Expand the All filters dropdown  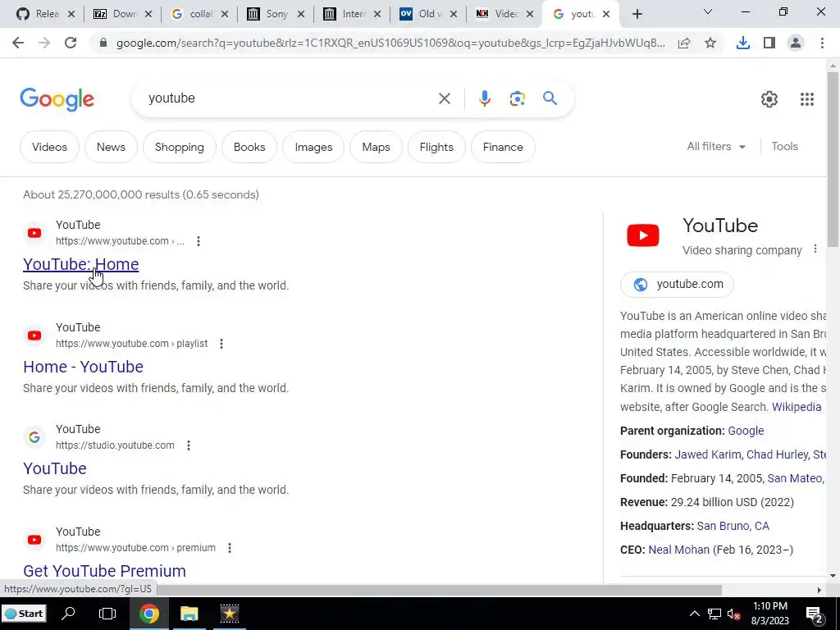click(x=716, y=146)
